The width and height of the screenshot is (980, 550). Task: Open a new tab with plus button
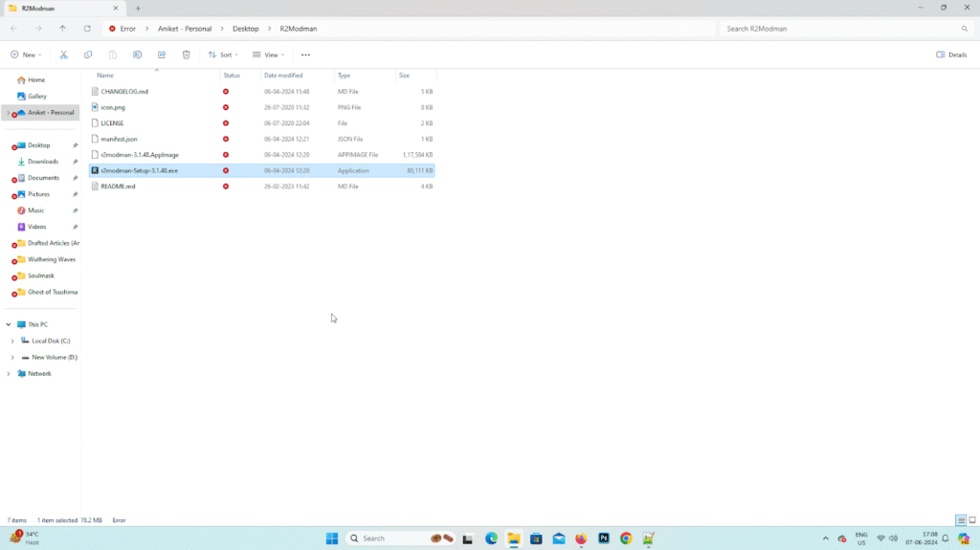138,8
